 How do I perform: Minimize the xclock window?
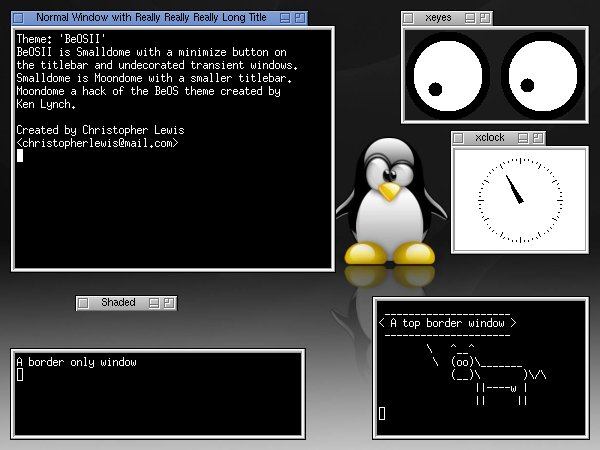[523, 138]
